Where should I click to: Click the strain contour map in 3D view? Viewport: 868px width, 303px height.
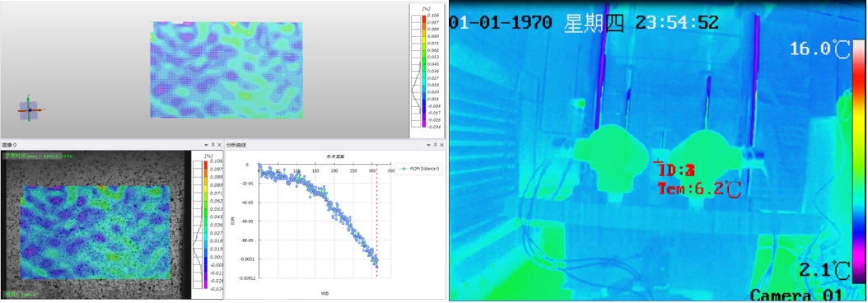[x=226, y=70]
